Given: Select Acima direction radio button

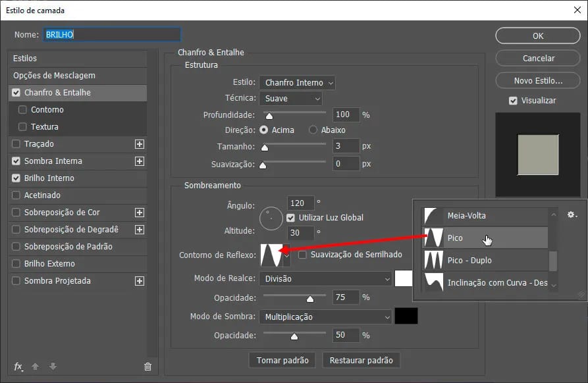Looking at the screenshot, I should click(x=264, y=130).
